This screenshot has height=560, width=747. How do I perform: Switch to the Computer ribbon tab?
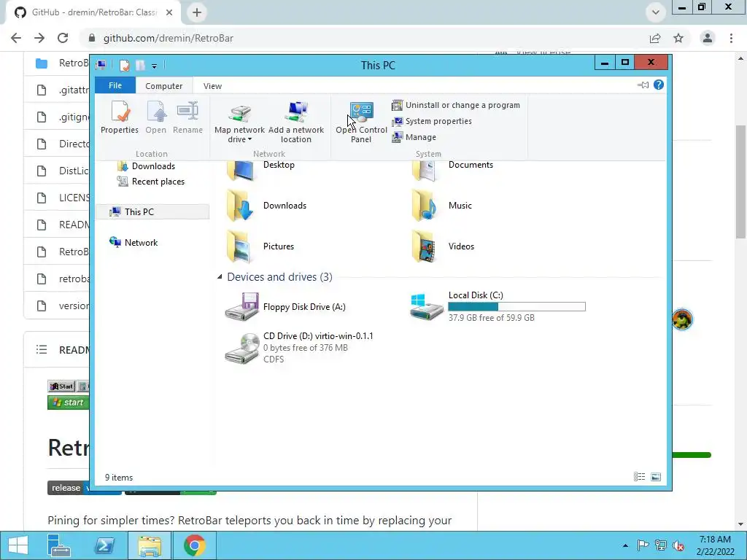164,86
